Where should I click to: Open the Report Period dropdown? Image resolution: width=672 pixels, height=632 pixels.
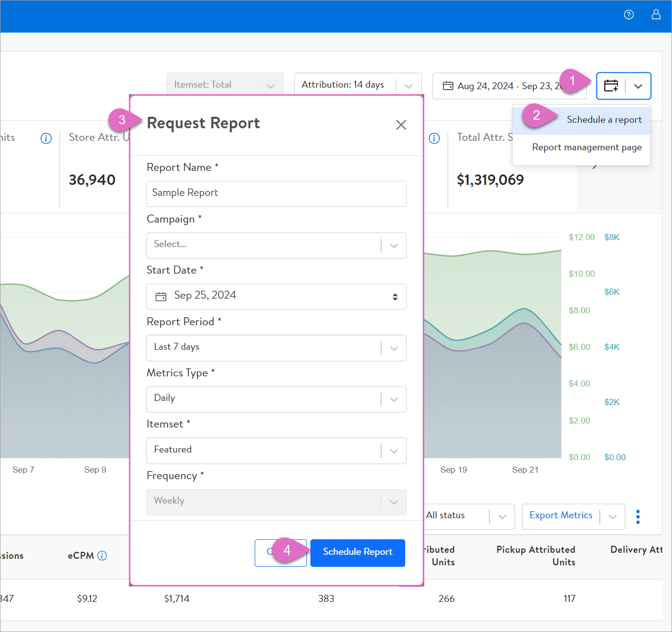click(x=394, y=348)
